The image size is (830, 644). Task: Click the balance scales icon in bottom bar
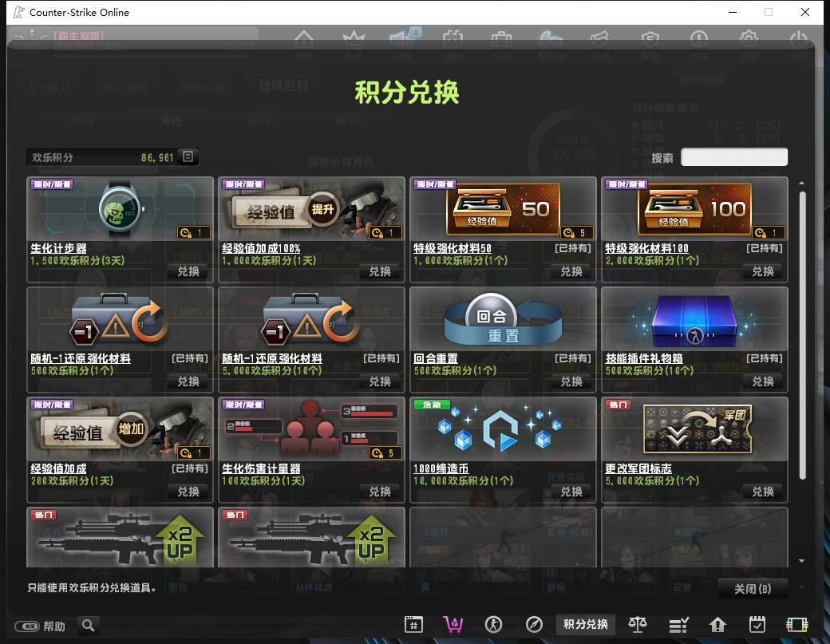[x=638, y=624]
